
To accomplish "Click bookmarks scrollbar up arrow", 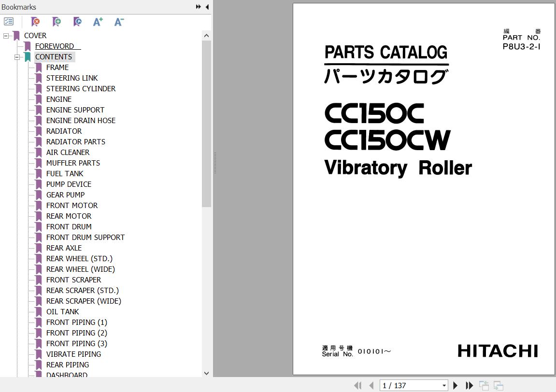I will pos(206,35).
